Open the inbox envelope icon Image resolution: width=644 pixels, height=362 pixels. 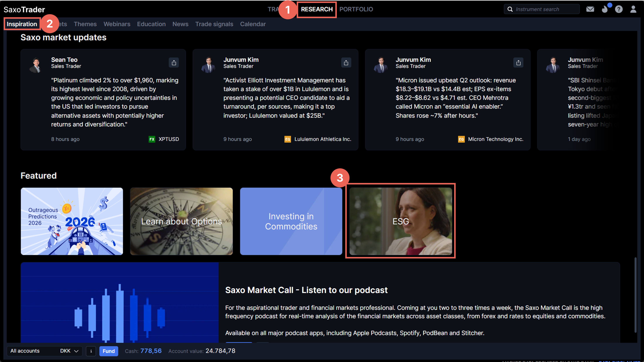pyautogui.click(x=590, y=9)
